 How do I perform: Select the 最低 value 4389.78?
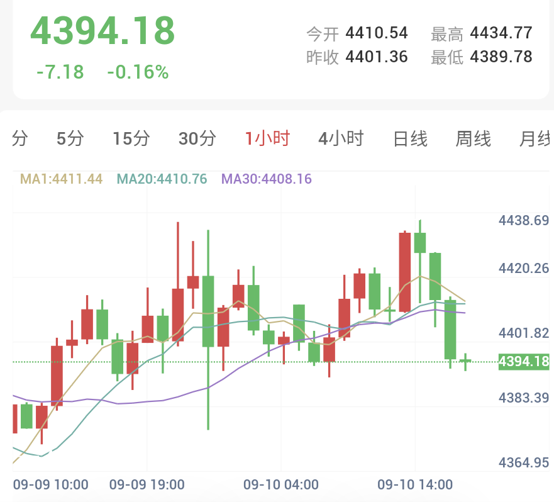(x=501, y=57)
